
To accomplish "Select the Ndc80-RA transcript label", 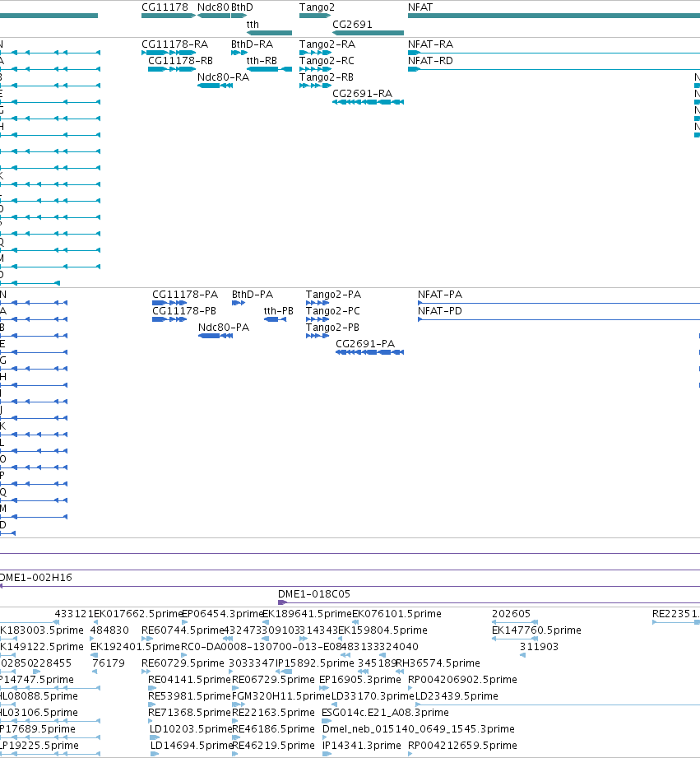I will tap(223, 77).
